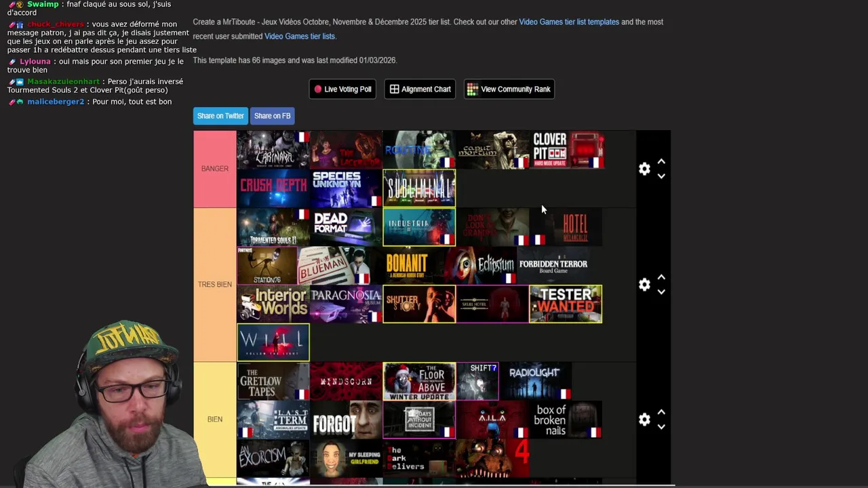Image resolution: width=868 pixels, height=488 pixels.
Task: Move BIEN tier row up
Action: 661,413
